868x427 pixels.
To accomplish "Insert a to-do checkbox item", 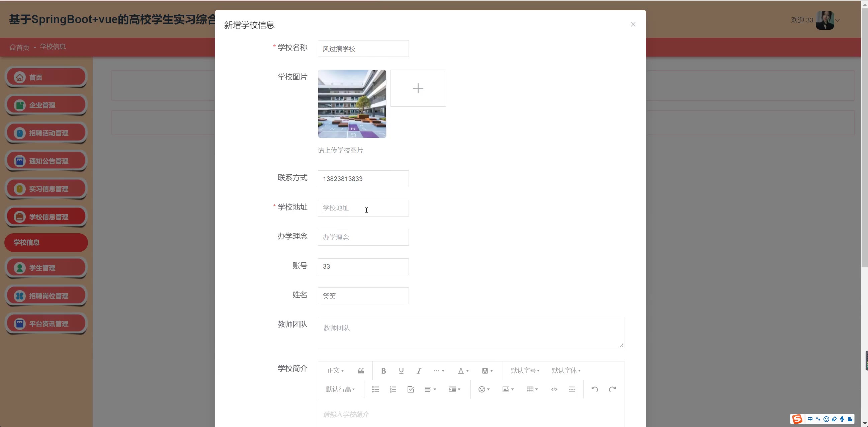I will pyautogui.click(x=411, y=390).
